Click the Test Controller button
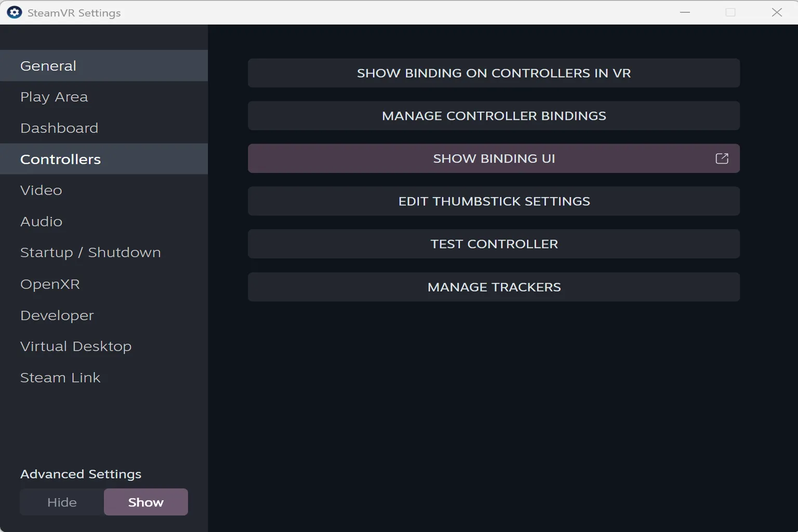 tap(494, 244)
